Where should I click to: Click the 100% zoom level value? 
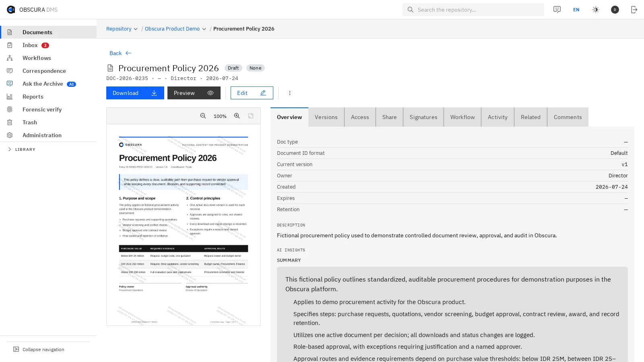coord(220,116)
